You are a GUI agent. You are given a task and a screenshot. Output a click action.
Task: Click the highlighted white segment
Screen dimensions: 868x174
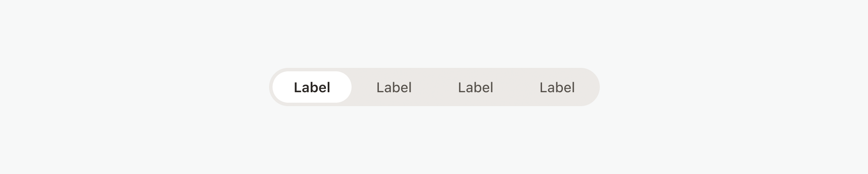[x=312, y=87]
